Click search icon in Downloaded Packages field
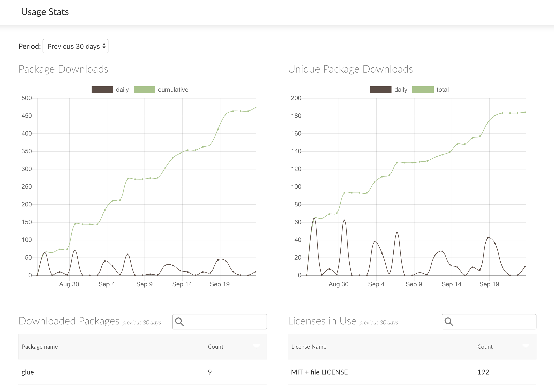Viewport: 554px width, 392px height. point(179,322)
